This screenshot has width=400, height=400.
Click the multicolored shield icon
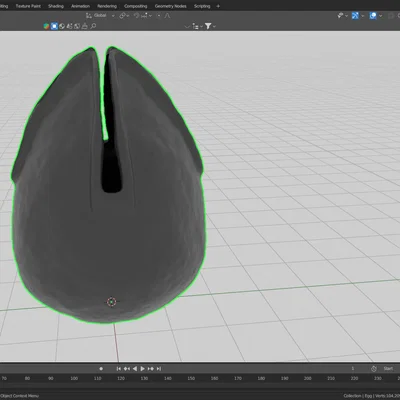46,26
